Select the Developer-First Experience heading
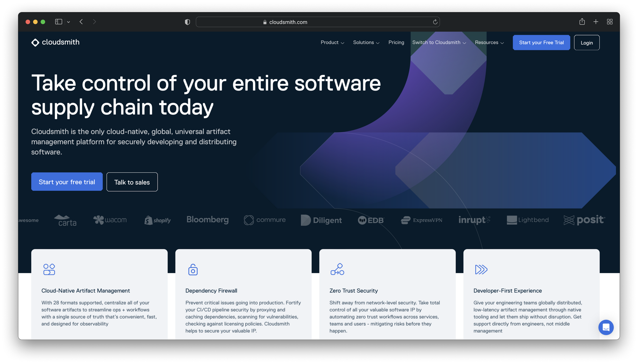Image resolution: width=638 pixels, height=364 pixels. [508, 291]
